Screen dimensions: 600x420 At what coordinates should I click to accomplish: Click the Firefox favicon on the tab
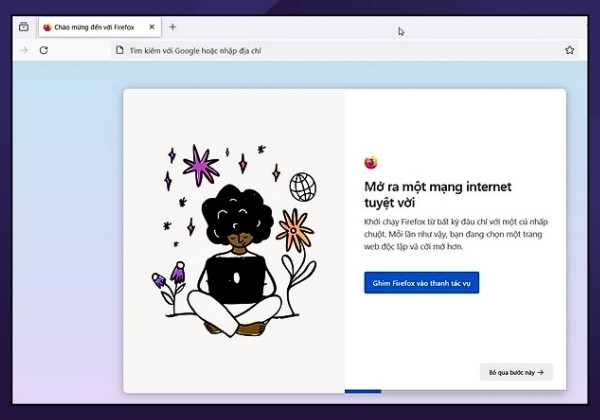(x=47, y=27)
